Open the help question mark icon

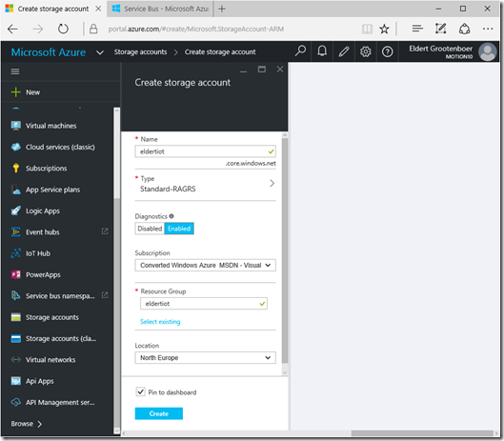(x=388, y=51)
